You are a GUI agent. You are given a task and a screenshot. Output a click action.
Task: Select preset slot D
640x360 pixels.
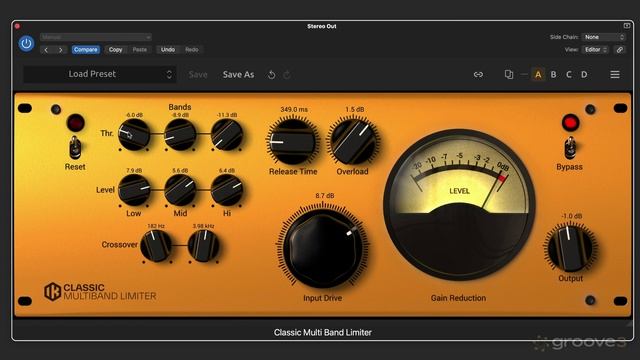point(584,75)
